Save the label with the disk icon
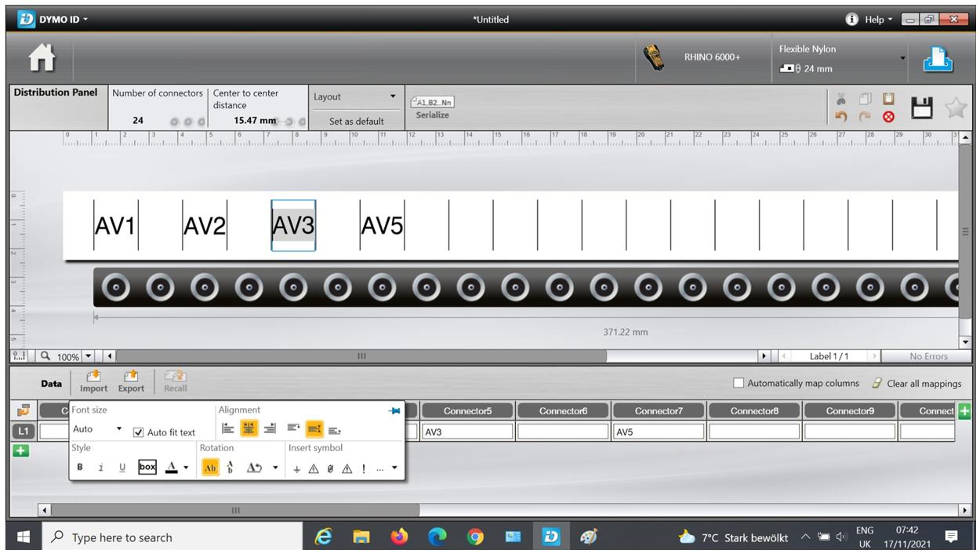The height and width of the screenshot is (557, 980). [x=920, y=108]
